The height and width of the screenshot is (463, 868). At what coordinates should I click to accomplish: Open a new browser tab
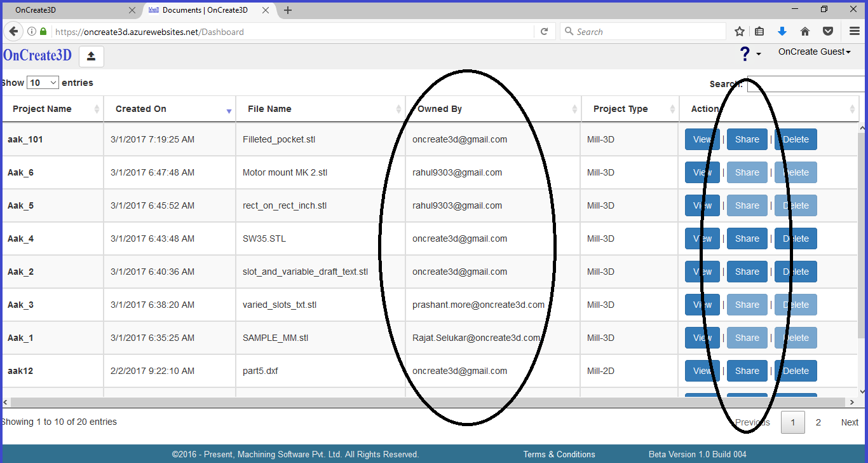288,10
